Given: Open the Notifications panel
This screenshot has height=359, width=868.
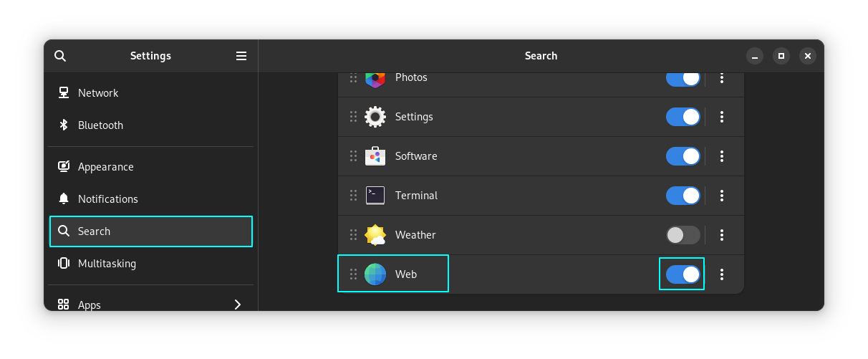Looking at the screenshot, I should coord(151,199).
